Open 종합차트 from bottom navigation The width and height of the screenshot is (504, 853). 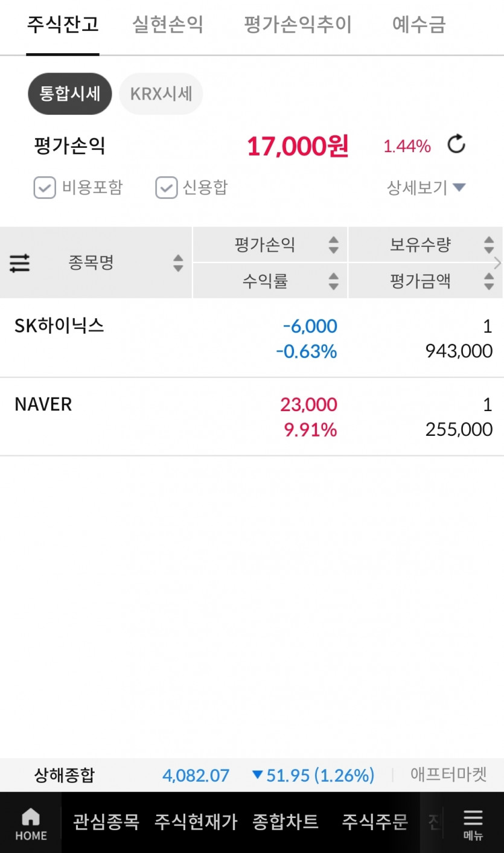(x=285, y=822)
